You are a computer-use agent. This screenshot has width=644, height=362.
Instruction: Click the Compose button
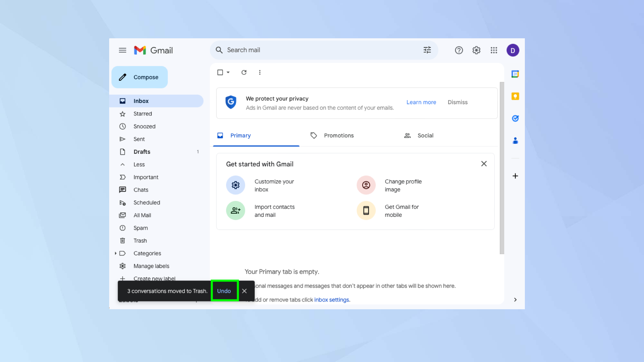point(139,77)
